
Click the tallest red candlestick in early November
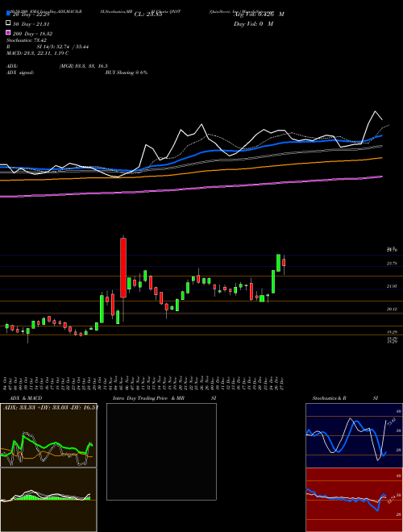coord(123,268)
